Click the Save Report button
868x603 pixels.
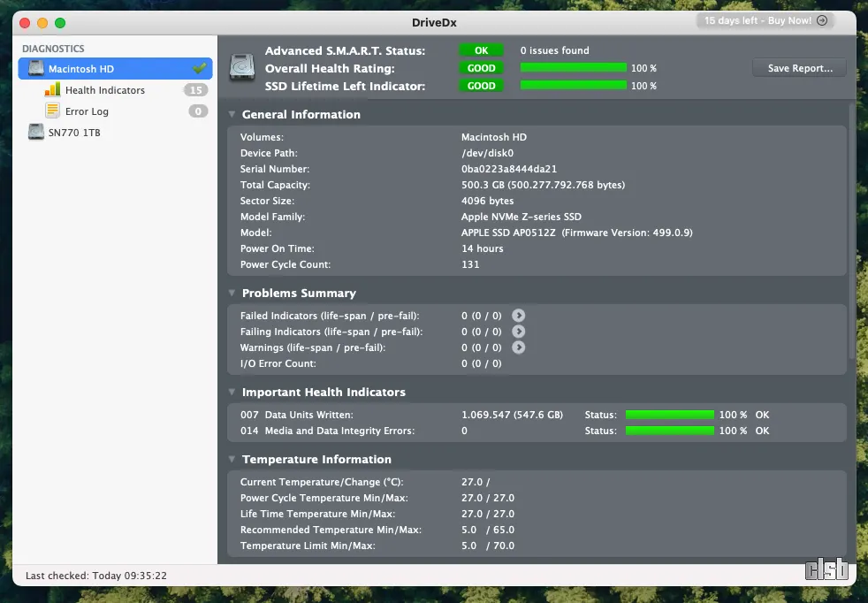point(799,68)
